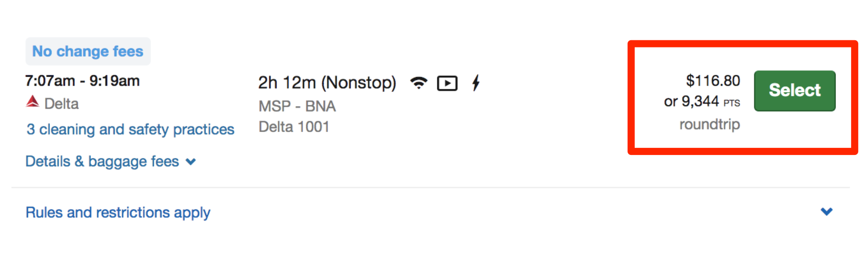The width and height of the screenshot is (868, 264).
Task: Click the roundtrip label under the price
Action: pyautogui.click(x=710, y=124)
